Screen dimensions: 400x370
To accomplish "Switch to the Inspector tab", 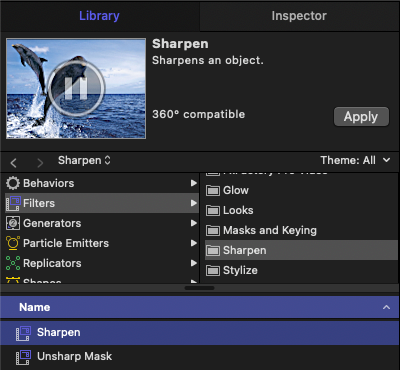I will [x=299, y=16].
